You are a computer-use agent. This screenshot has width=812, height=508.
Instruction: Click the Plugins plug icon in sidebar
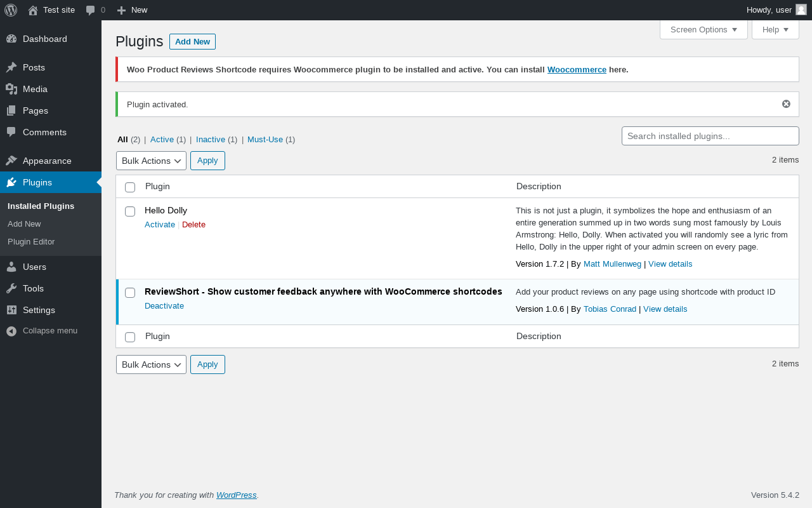(11, 182)
